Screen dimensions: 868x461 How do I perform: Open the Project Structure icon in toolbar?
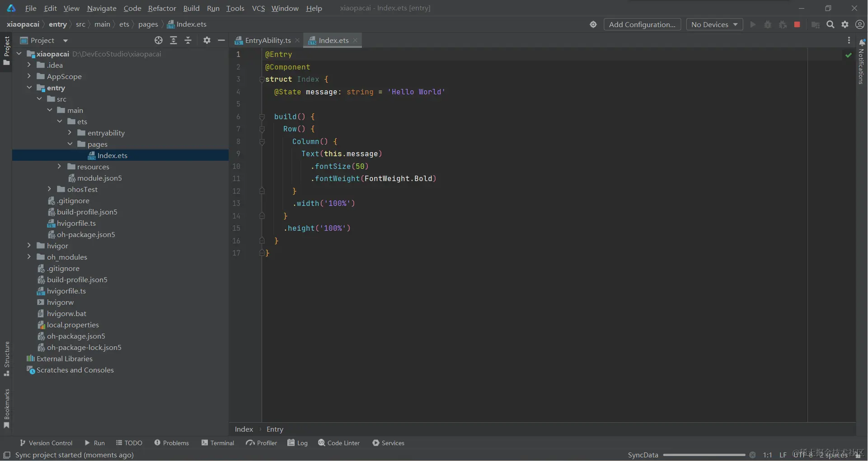tap(816, 24)
